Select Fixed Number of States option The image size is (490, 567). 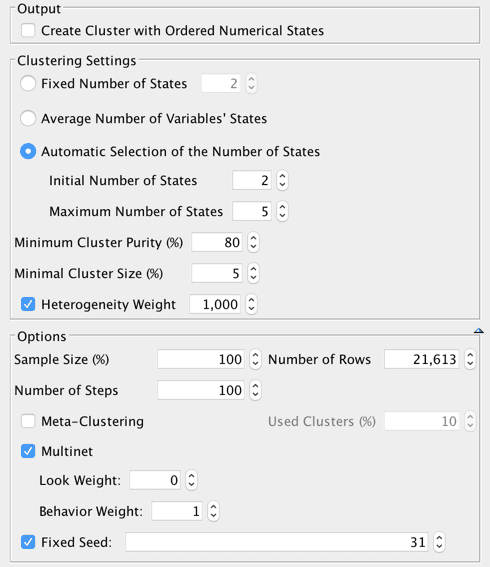pyautogui.click(x=28, y=84)
